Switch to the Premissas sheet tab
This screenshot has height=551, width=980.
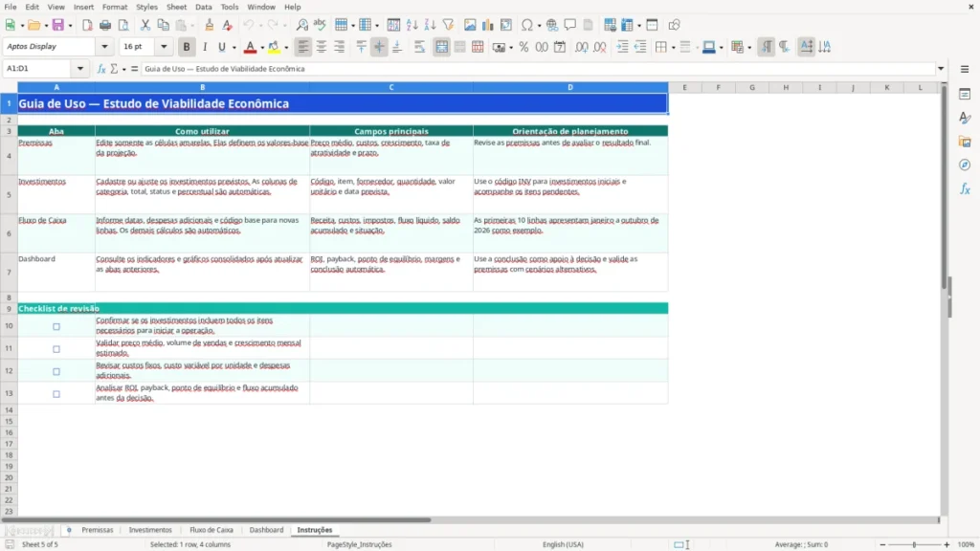pos(98,530)
